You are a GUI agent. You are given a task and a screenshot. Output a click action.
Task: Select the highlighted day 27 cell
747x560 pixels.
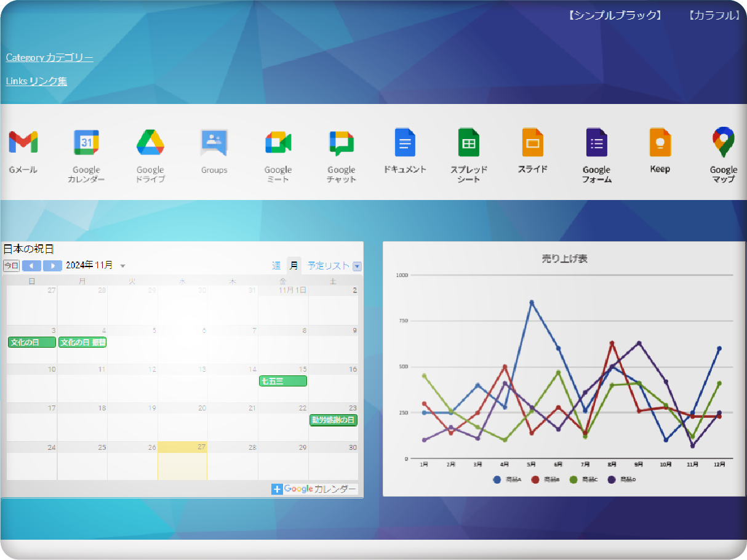(183, 461)
